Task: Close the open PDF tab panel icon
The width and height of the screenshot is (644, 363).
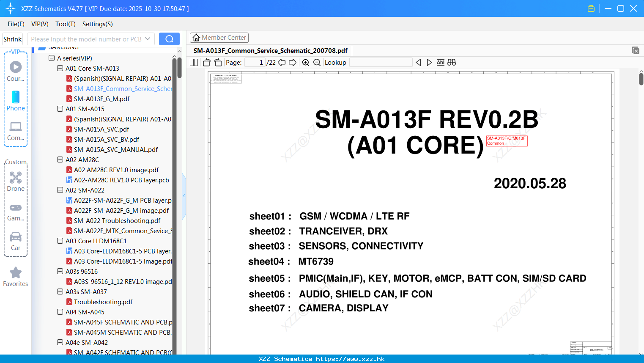Action: [x=636, y=50]
